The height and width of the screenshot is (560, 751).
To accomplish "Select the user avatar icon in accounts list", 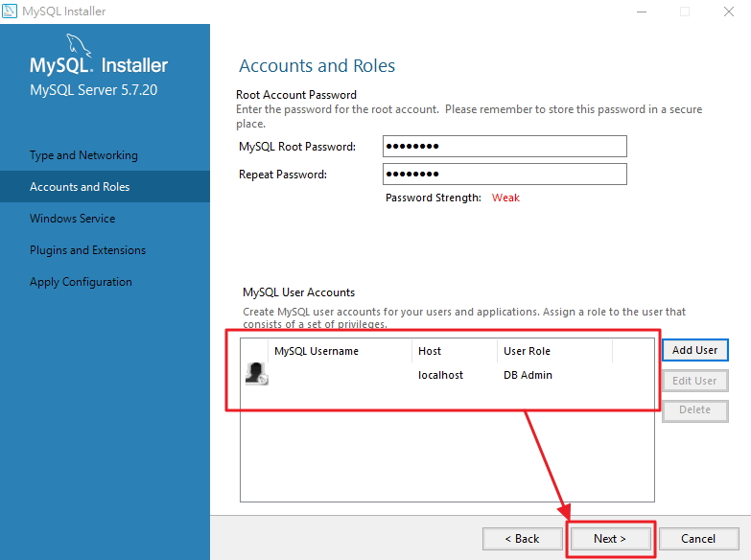I will click(256, 374).
